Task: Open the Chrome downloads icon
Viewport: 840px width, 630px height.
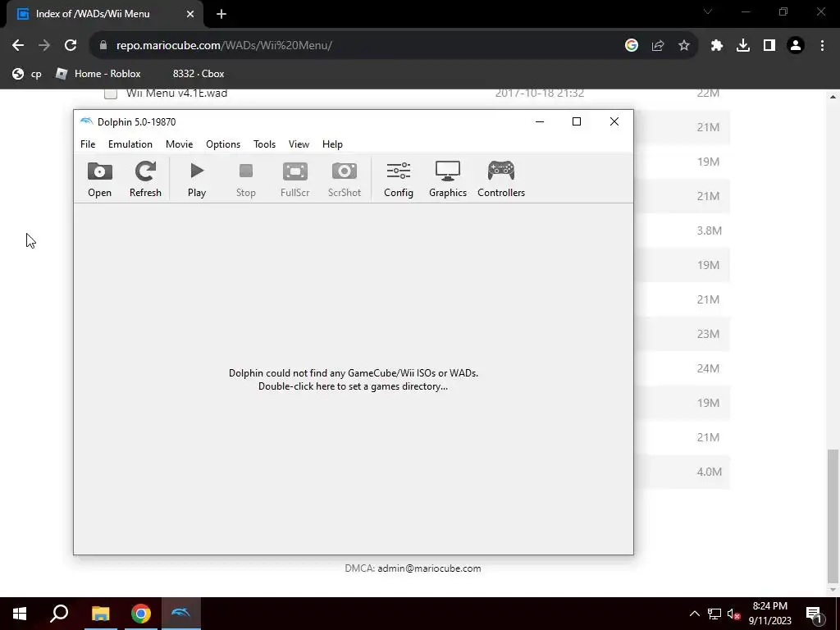Action: pos(743,46)
